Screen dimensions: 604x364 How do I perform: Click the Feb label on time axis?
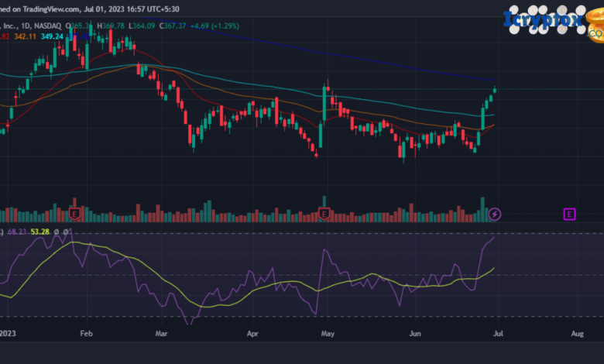(x=86, y=333)
